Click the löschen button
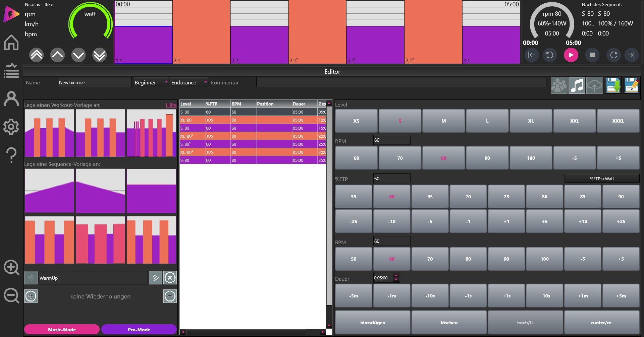644x337 pixels. 449,323
